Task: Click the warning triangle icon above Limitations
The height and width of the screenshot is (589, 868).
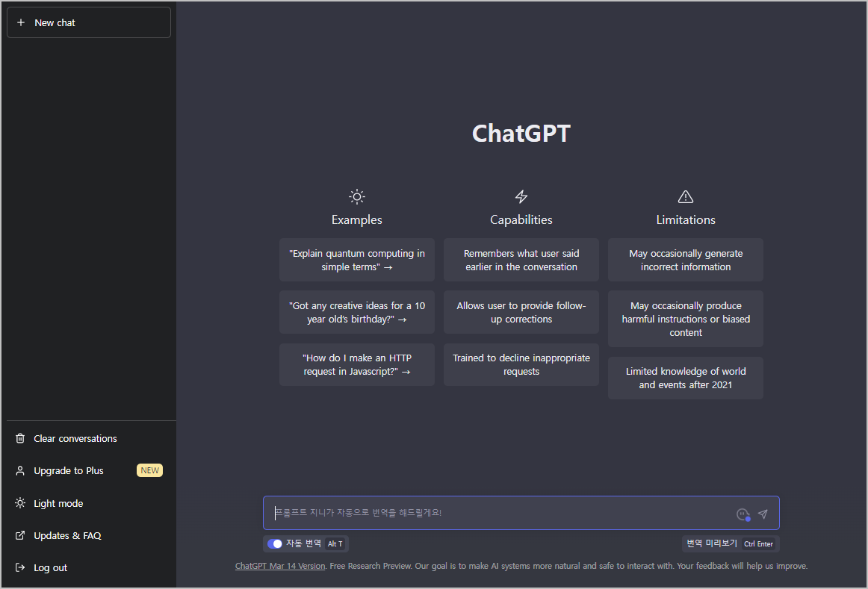Action: 685,196
